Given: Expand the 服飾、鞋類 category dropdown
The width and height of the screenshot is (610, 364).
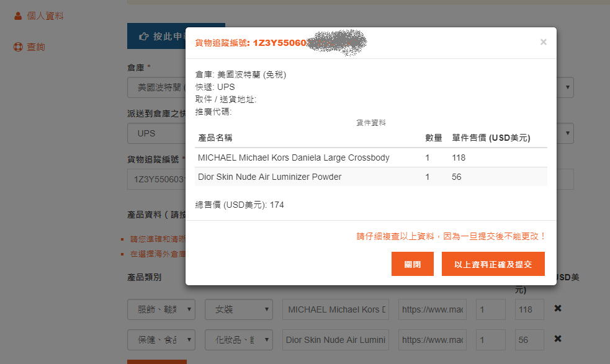Looking at the screenshot, I should pyautogui.click(x=161, y=309).
